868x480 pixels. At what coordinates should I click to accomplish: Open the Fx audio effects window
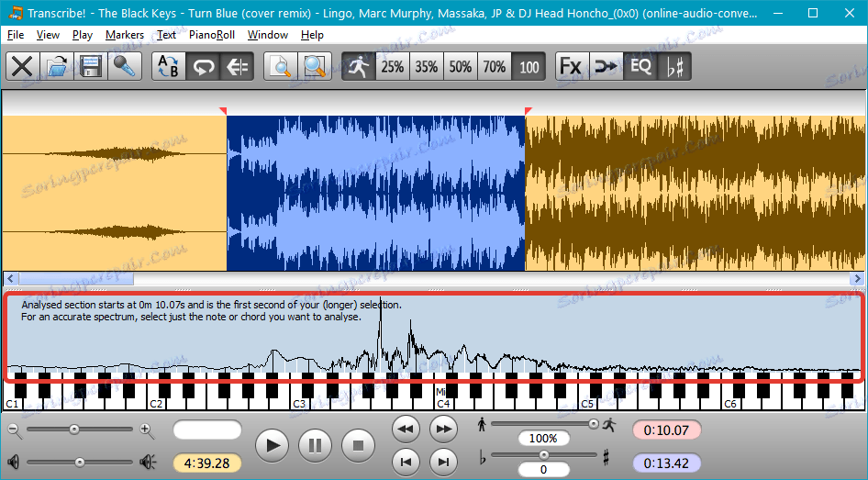[573, 67]
